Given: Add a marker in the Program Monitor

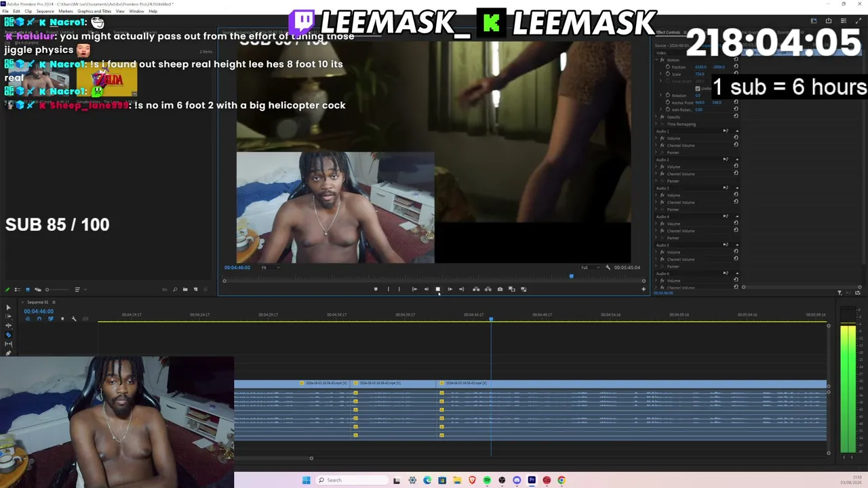Looking at the screenshot, I should [376, 289].
